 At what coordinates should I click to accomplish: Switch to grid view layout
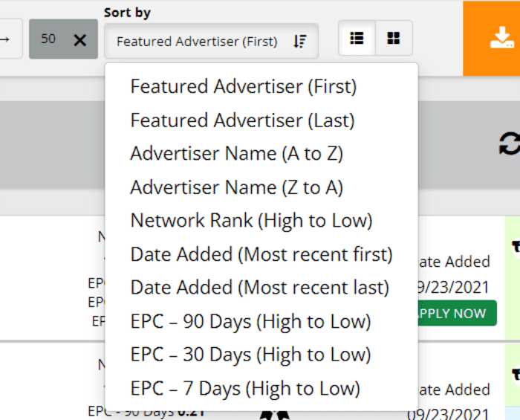393,39
